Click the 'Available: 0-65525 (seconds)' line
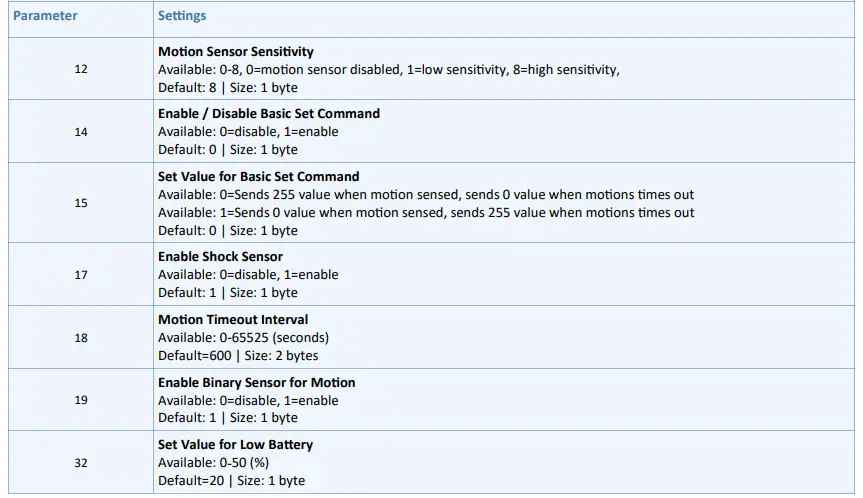 pyautogui.click(x=243, y=338)
